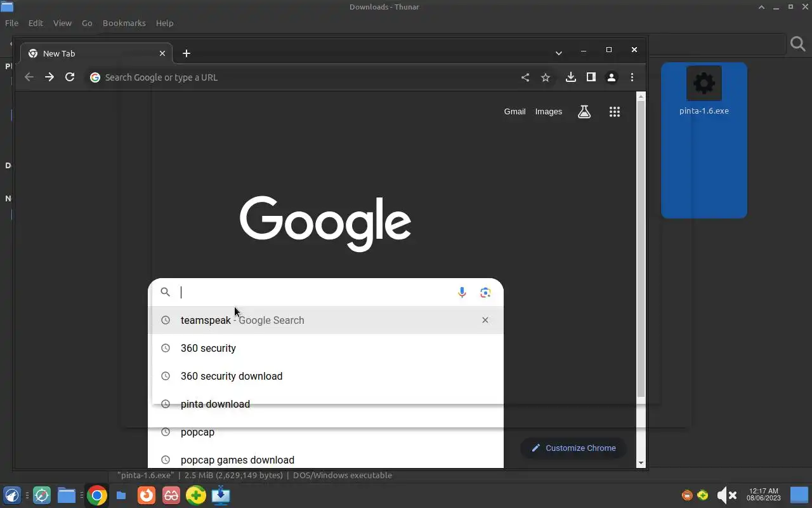Remove the teamspeak suggestion
Image resolution: width=812 pixels, height=508 pixels.
[485, 320]
